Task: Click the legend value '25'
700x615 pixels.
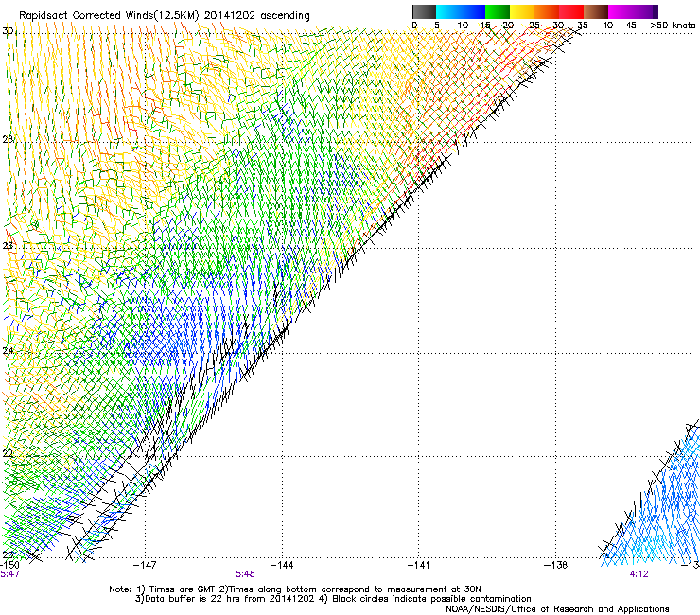Action: (534, 26)
